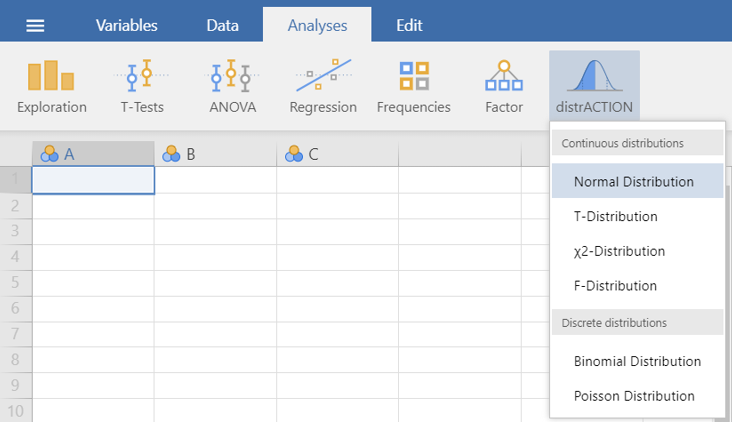Pick Poisson Distribution from discrete list
Viewport: 732px width, 422px height.
pos(634,396)
